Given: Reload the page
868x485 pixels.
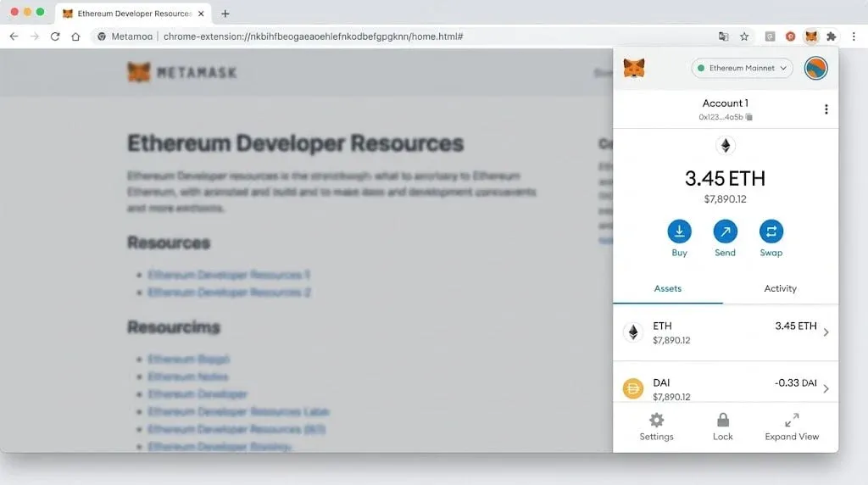Looking at the screenshot, I should tap(55, 36).
